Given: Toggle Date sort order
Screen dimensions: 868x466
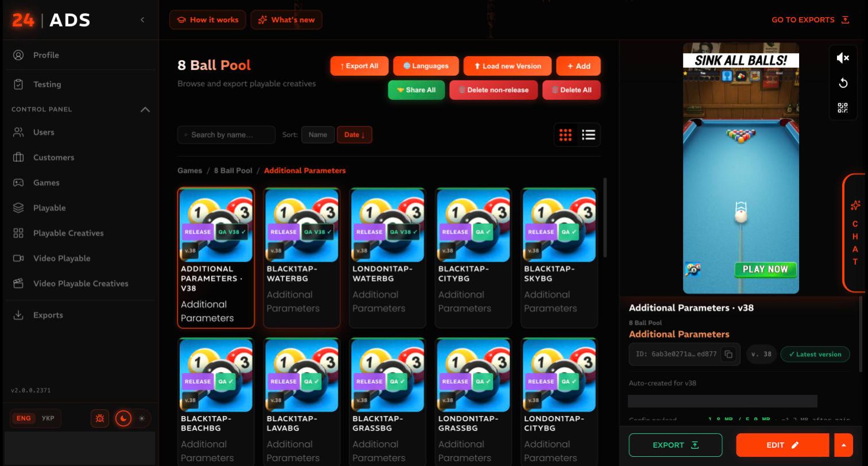Looking at the screenshot, I should [354, 135].
